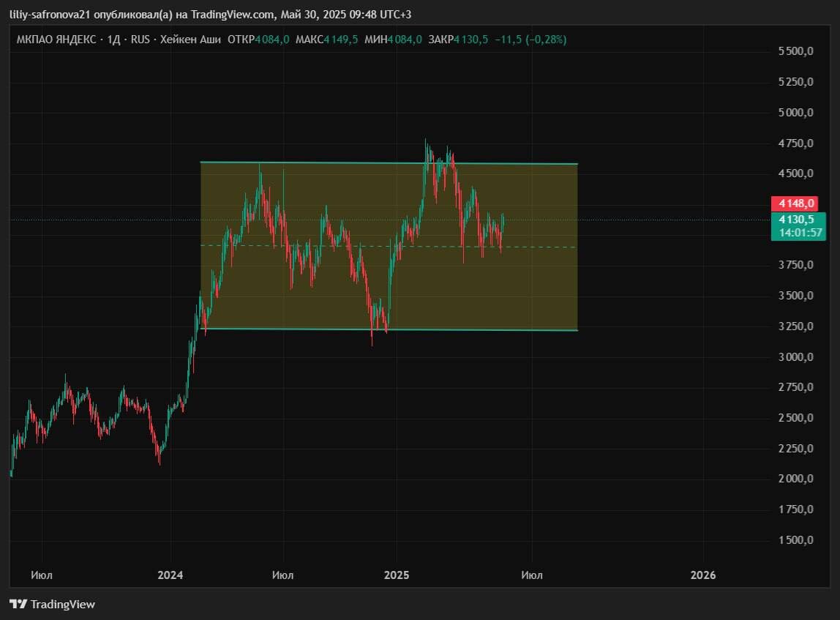Click the TradingView.com text in publication header
This screenshot has width=840, height=620.
[x=233, y=15]
